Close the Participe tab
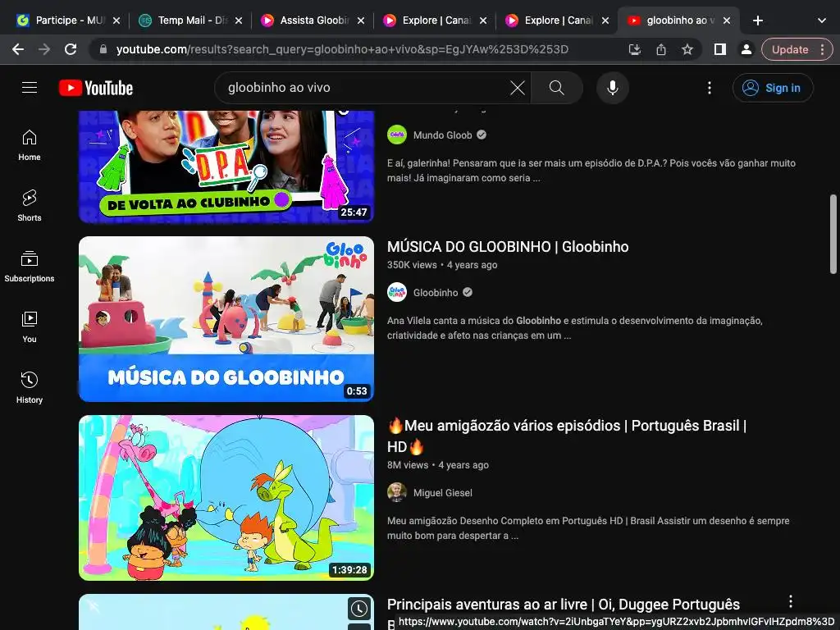The width and height of the screenshot is (840, 630). [x=116, y=21]
